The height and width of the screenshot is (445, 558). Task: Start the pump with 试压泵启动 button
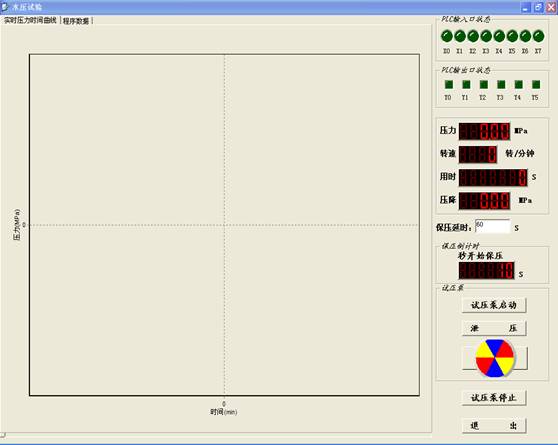[494, 305]
